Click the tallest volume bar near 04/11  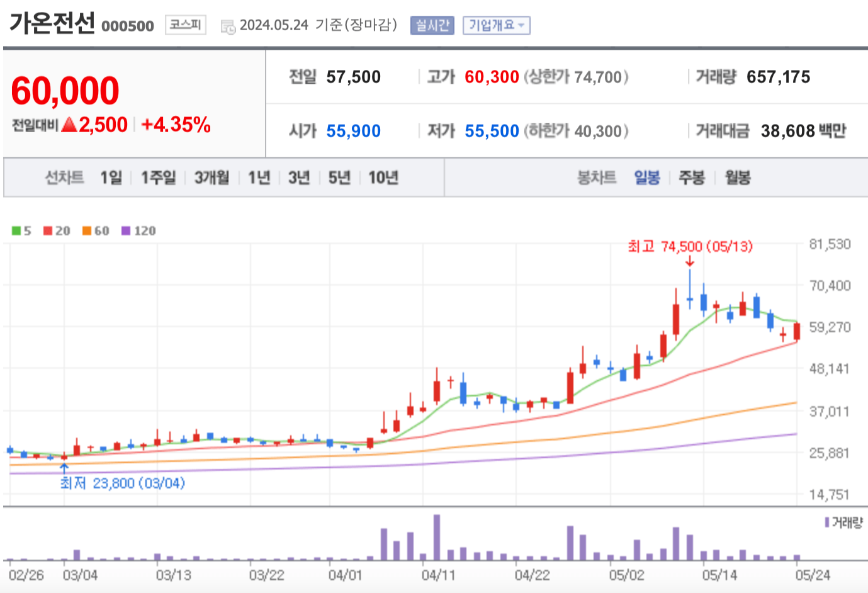point(437,538)
